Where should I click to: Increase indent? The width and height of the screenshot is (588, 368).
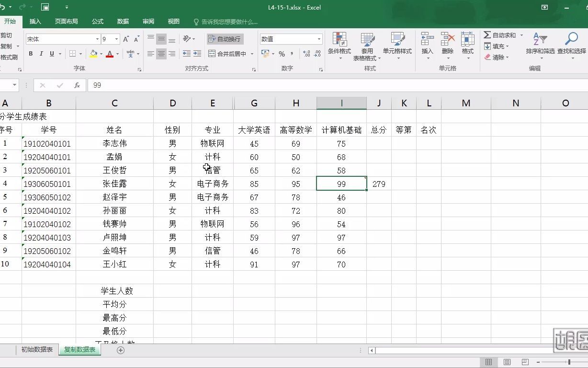(197, 54)
